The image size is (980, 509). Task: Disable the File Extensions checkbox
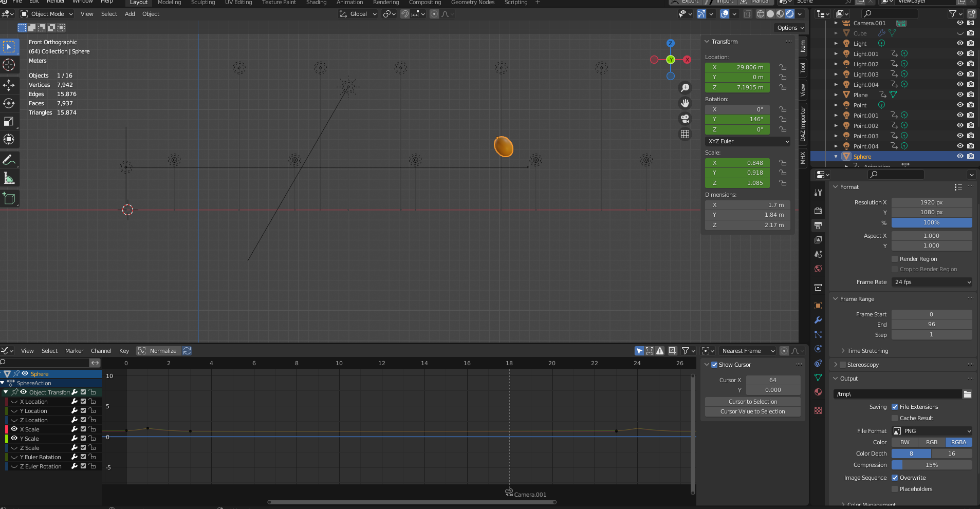point(895,407)
